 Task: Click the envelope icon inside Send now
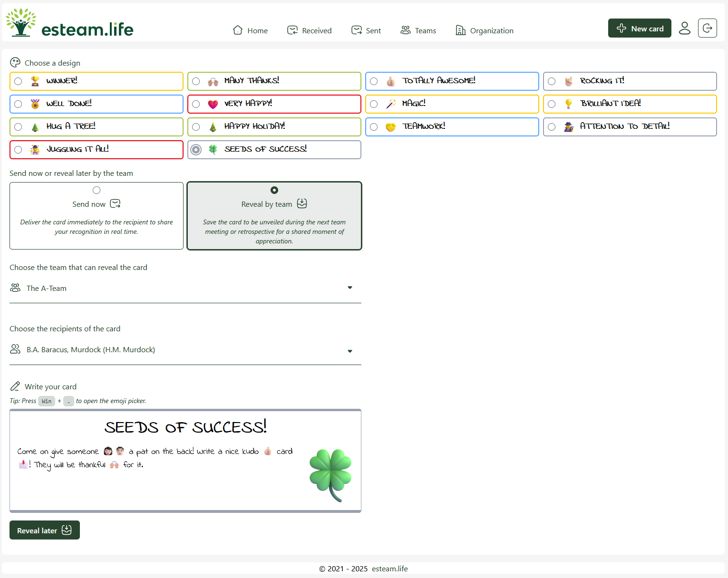pos(115,203)
